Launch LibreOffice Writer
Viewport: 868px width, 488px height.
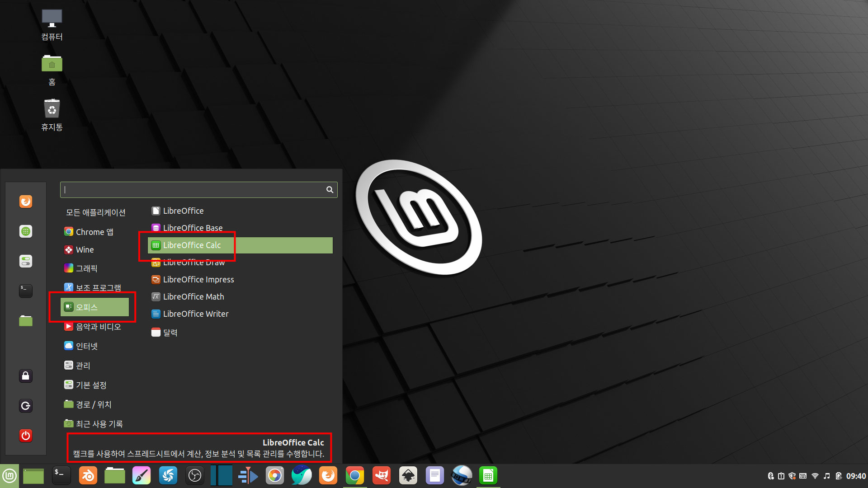coord(240,314)
